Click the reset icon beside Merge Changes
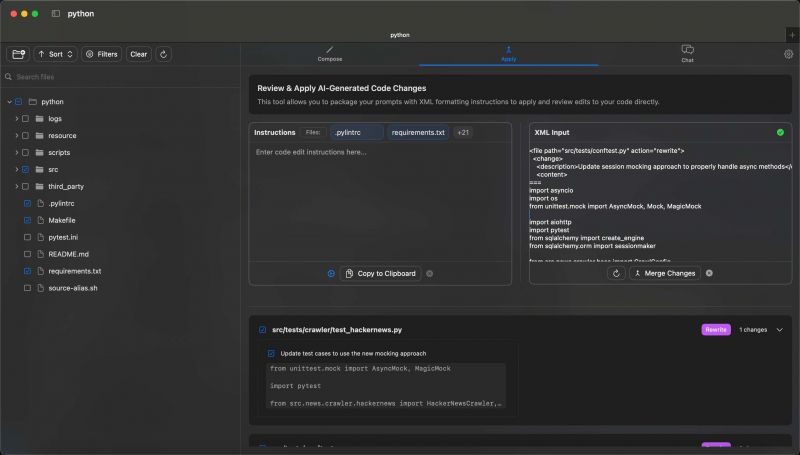The image size is (800, 455). pos(616,273)
